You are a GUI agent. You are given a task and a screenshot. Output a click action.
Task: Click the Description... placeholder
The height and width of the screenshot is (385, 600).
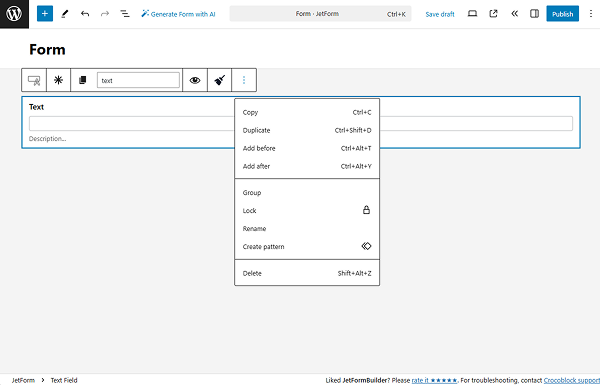pos(47,139)
